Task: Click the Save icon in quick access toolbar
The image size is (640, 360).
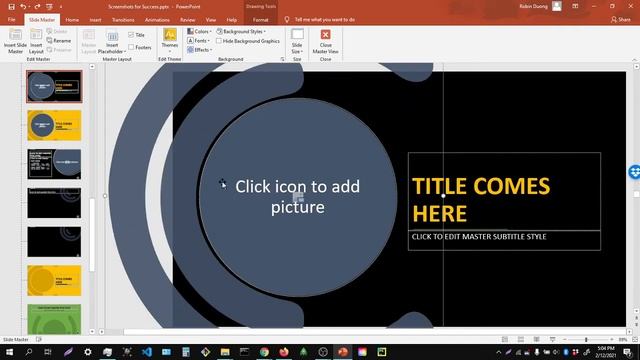Action: 11,7
